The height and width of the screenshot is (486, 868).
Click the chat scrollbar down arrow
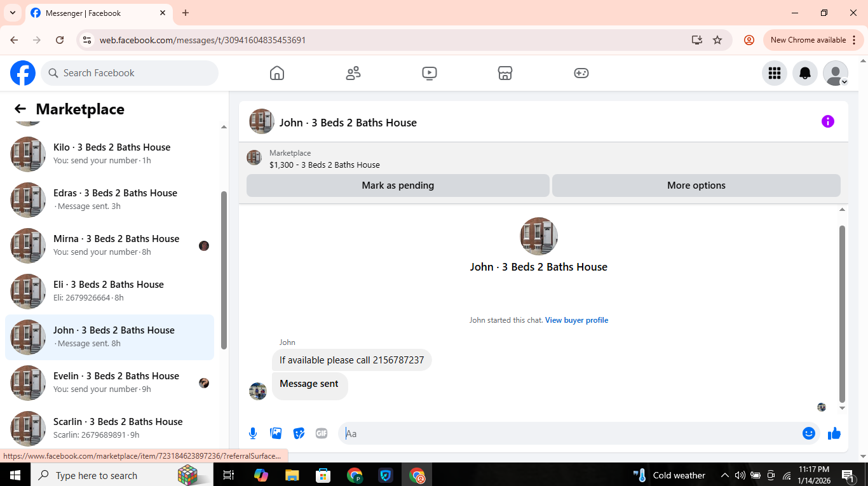click(843, 408)
